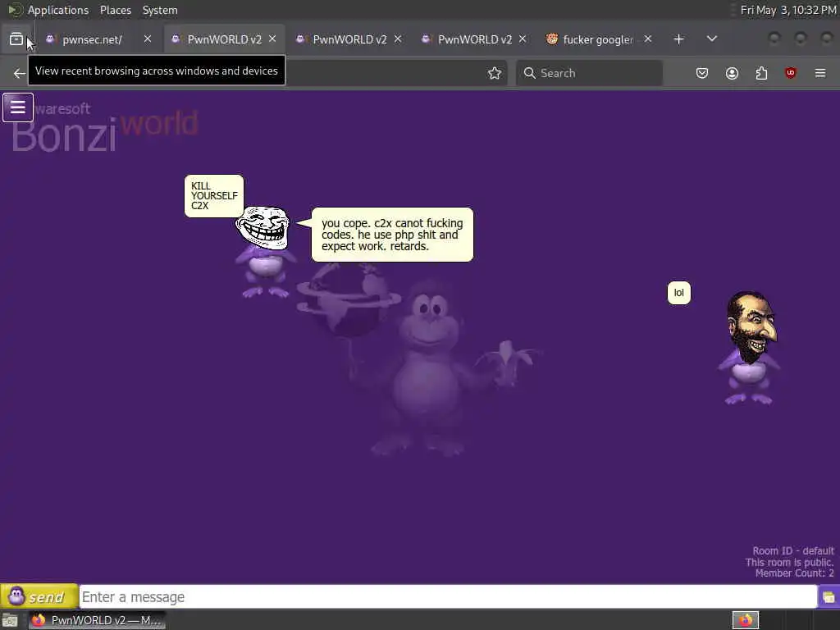
Task: Open the recent browsing view icon
Action: pyautogui.click(x=16, y=39)
